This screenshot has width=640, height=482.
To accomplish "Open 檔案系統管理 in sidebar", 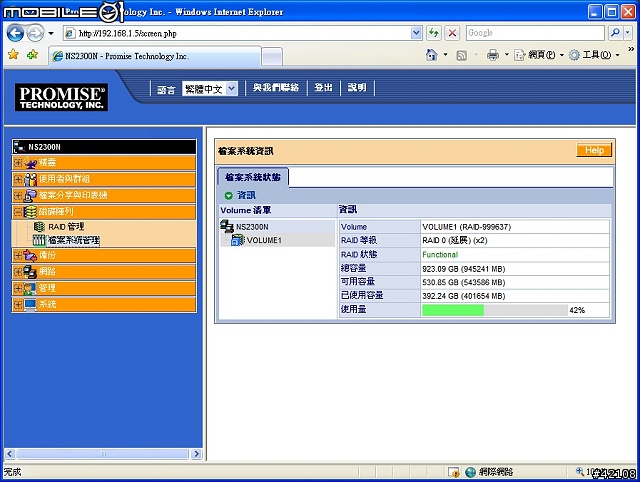I will [73, 240].
